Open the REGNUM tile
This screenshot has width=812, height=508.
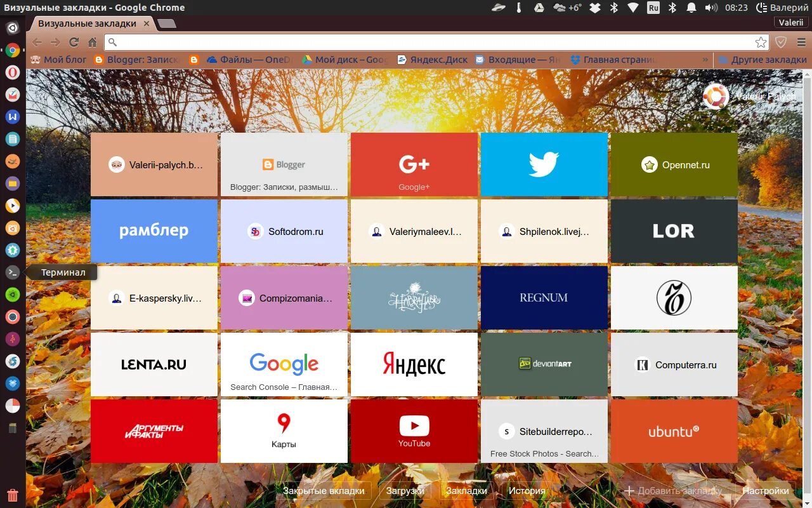click(544, 298)
